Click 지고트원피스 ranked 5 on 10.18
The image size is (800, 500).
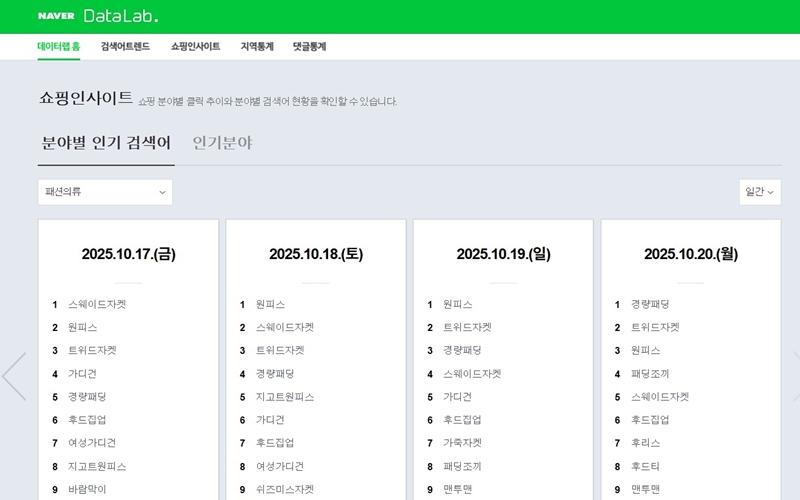pos(285,397)
